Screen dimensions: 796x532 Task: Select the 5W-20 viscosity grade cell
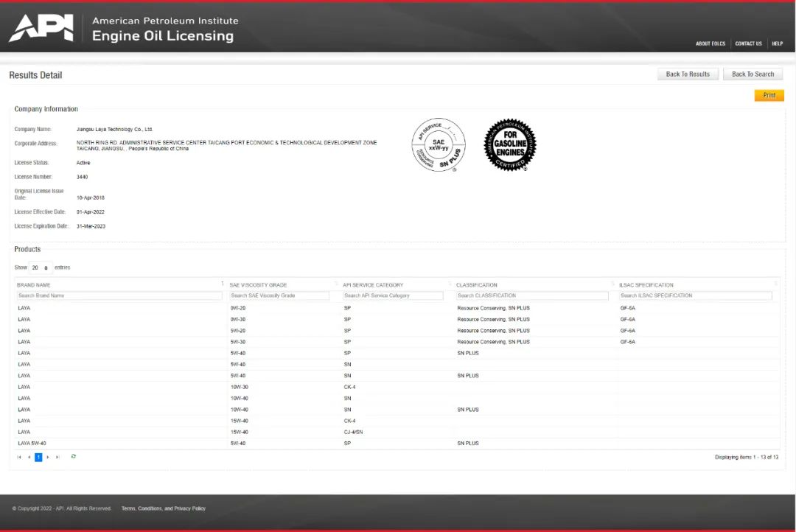click(237, 330)
